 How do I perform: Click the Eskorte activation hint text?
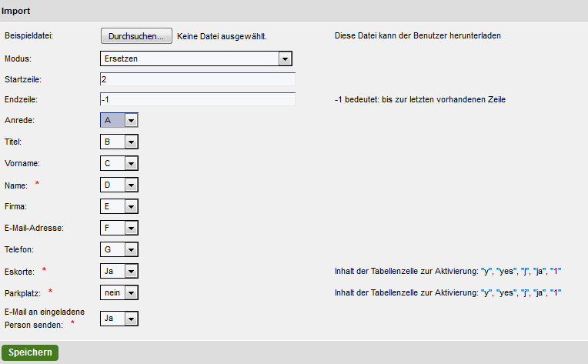click(x=448, y=271)
